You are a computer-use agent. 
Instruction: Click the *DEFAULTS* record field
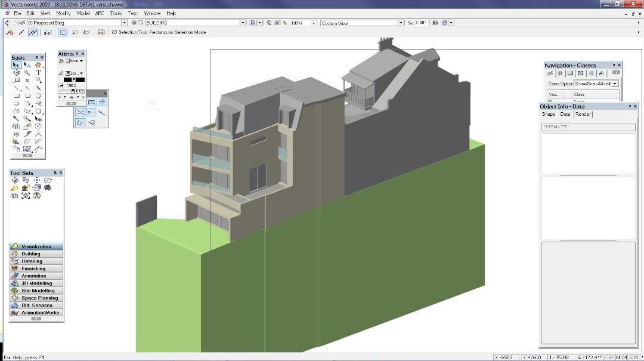point(588,127)
